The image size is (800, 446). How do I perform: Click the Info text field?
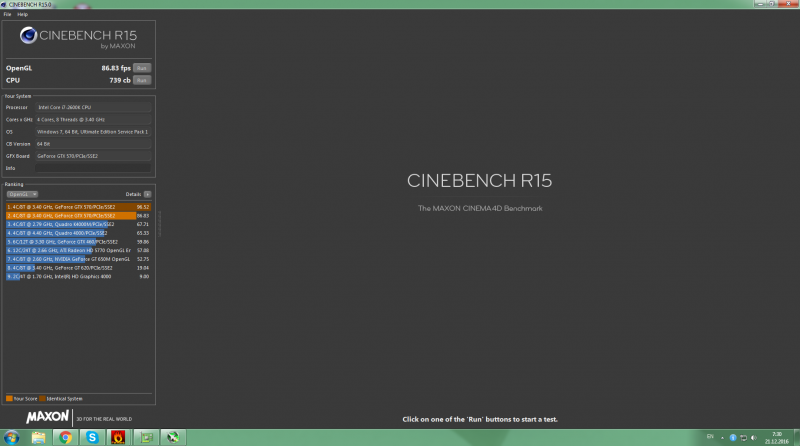(92, 167)
